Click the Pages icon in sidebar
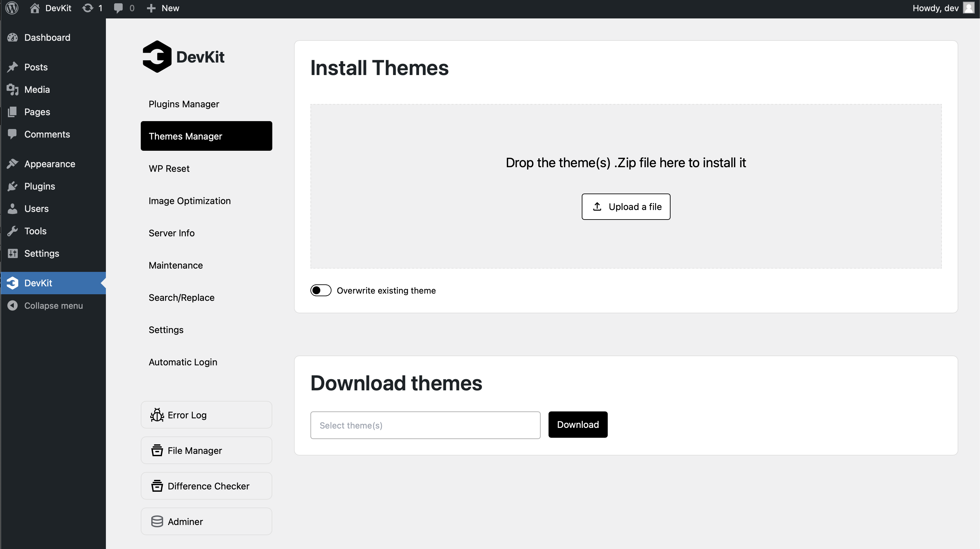Screen dimensions: 980x549 12,112
